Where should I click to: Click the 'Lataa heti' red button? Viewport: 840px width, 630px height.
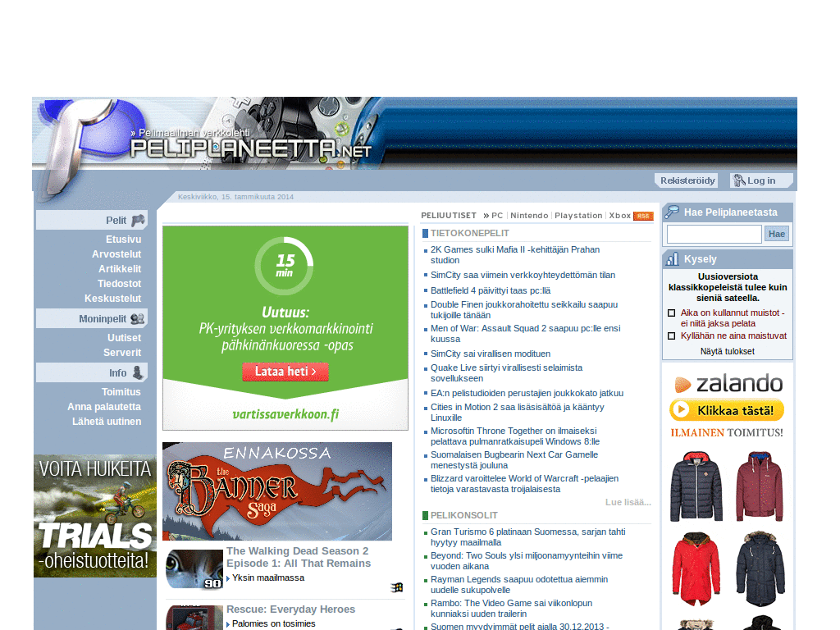click(x=285, y=372)
